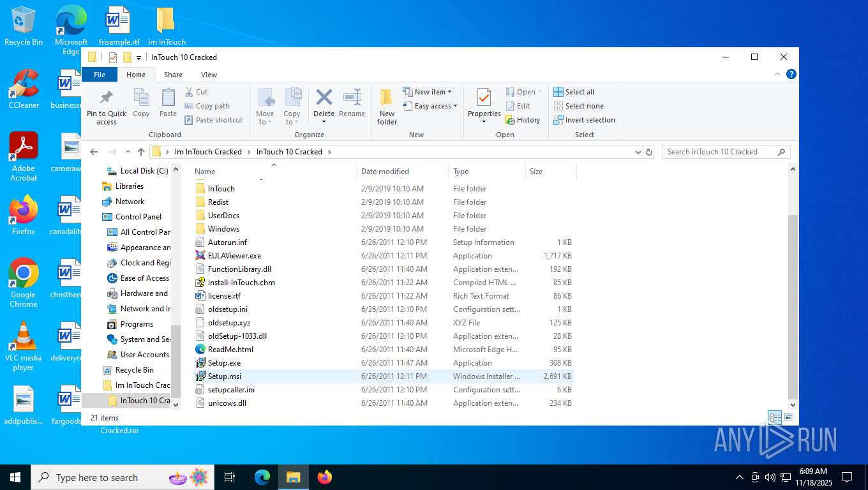Click the Paste ribbon icon

(x=168, y=98)
